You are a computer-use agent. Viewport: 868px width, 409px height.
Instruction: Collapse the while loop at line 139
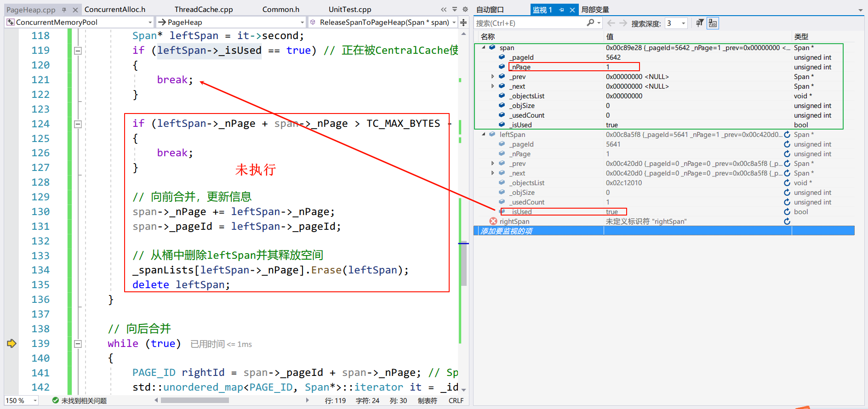pos(78,344)
